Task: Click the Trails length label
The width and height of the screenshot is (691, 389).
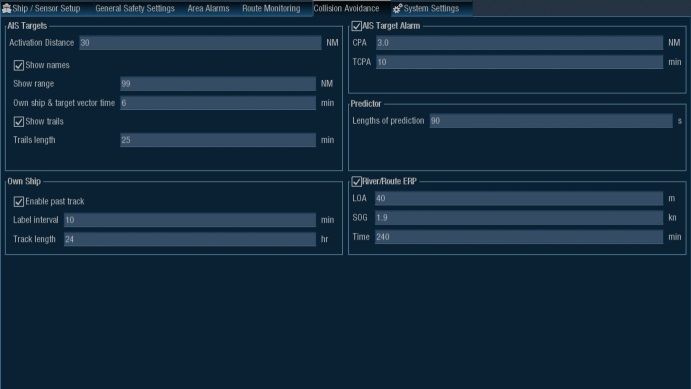Action: point(34,140)
